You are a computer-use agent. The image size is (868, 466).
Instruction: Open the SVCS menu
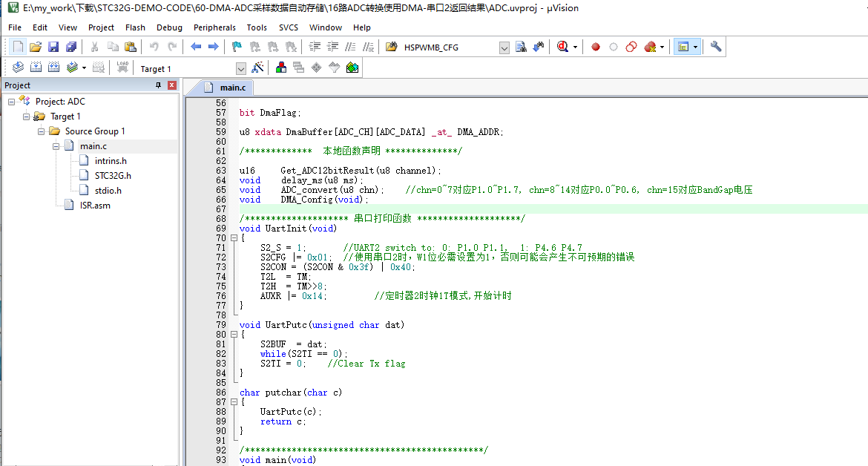[x=289, y=27]
